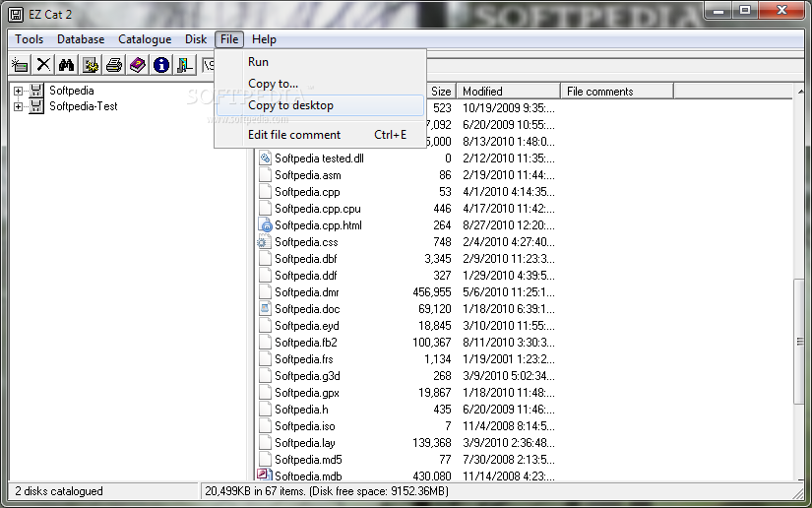Screen dimensions: 812x508
Task: Expand the Softpedia disk tree node
Action: click(18, 92)
